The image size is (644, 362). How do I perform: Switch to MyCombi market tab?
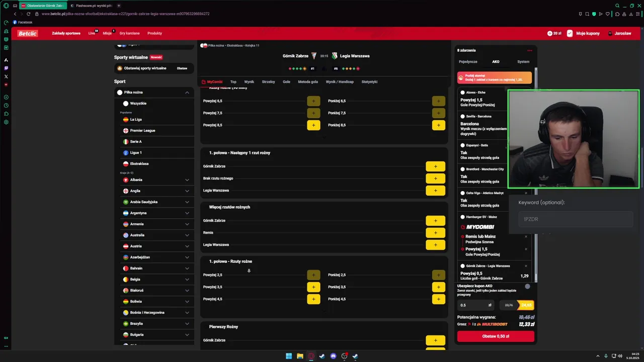tap(212, 82)
